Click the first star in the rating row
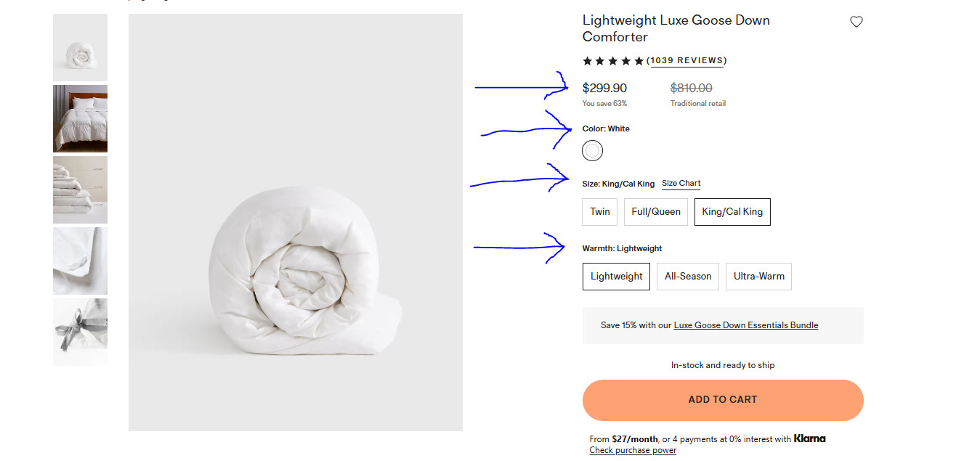 [587, 61]
